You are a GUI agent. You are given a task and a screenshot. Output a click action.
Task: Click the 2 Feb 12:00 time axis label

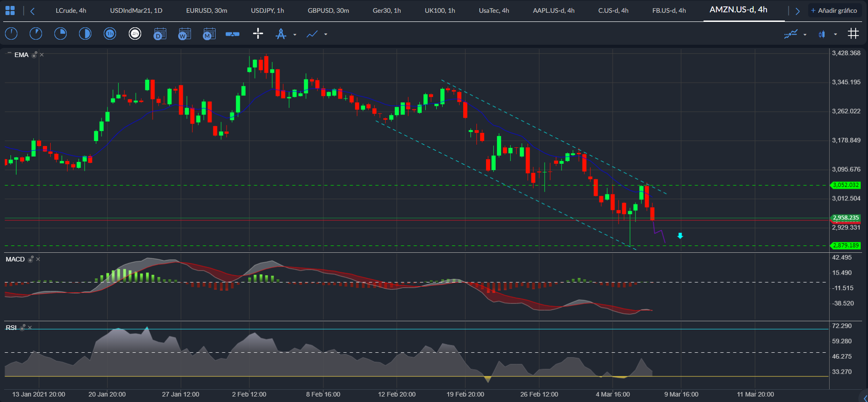pos(249,394)
